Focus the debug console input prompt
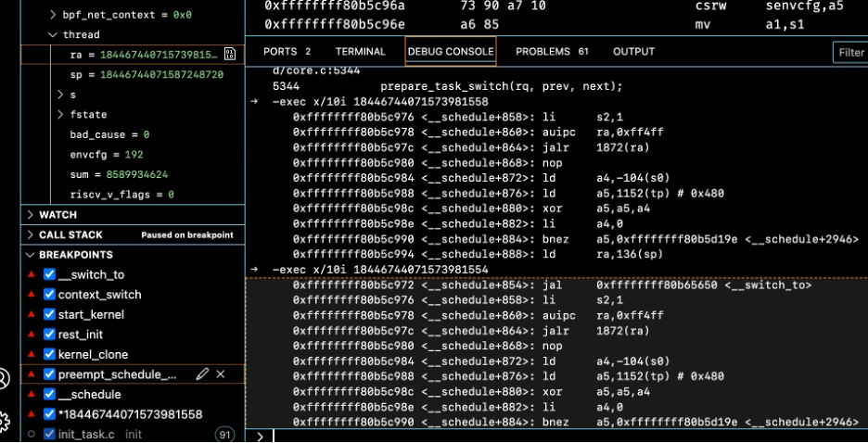This screenshot has width=868, height=443. [x=556, y=435]
